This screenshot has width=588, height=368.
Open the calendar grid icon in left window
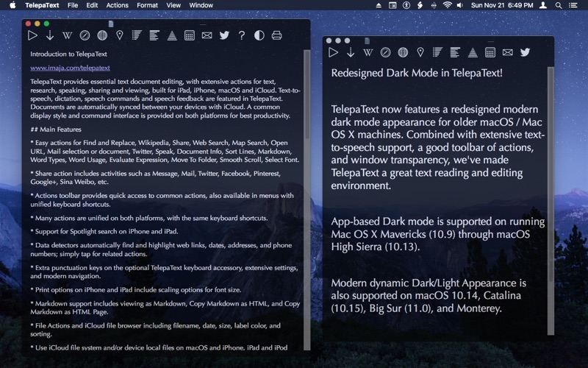(190, 35)
